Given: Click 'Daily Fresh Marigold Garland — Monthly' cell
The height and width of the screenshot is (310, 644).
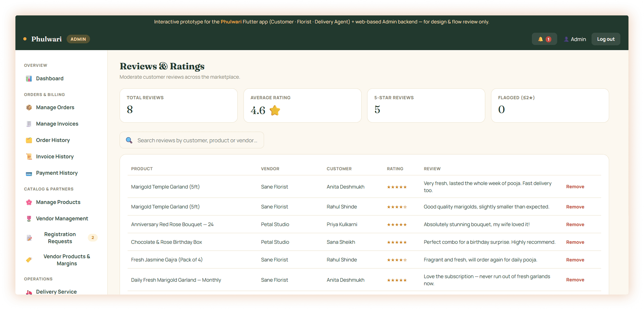Looking at the screenshot, I should point(176,280).
